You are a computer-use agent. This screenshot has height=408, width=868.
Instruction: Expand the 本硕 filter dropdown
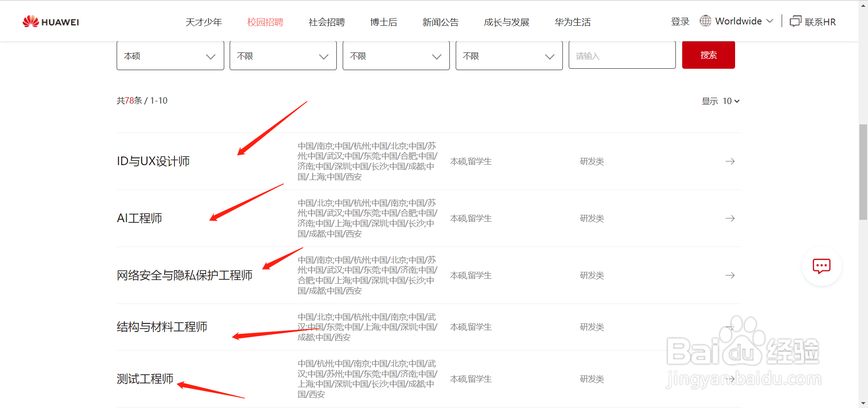point(170,56)
